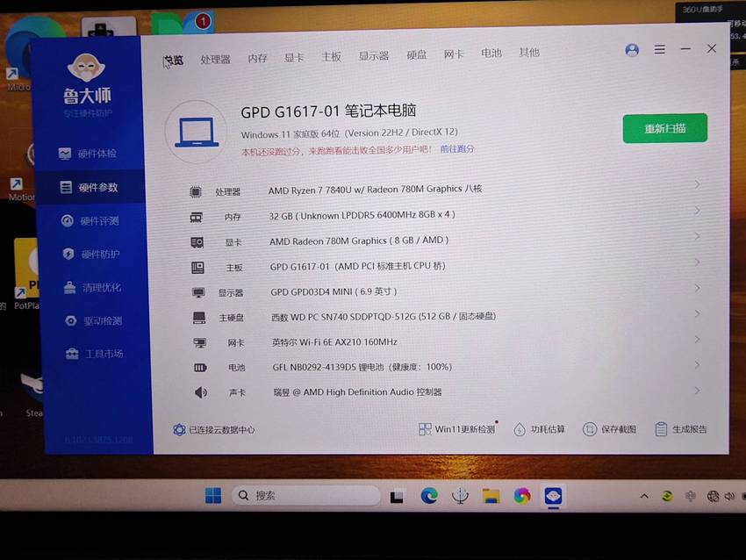
Task: Show hidden system tray icons
Action: coord(644,496)
